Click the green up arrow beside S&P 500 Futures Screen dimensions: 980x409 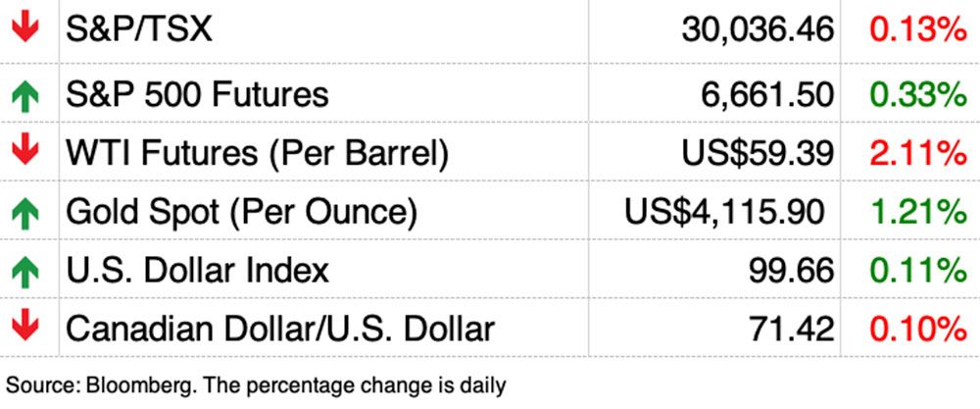[x=26, y=95]
